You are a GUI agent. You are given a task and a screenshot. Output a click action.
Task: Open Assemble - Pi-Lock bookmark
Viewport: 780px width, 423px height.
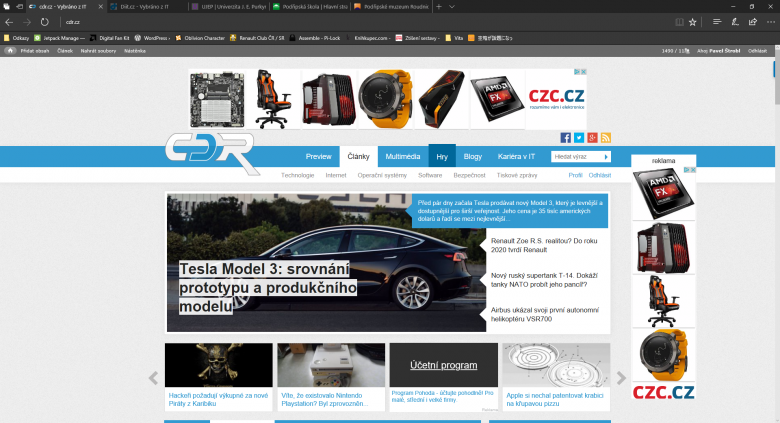tap(315, 38)
